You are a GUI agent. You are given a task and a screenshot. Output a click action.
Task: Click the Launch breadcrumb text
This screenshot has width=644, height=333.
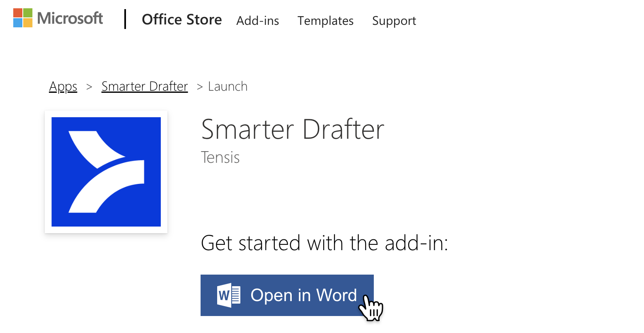228,87
